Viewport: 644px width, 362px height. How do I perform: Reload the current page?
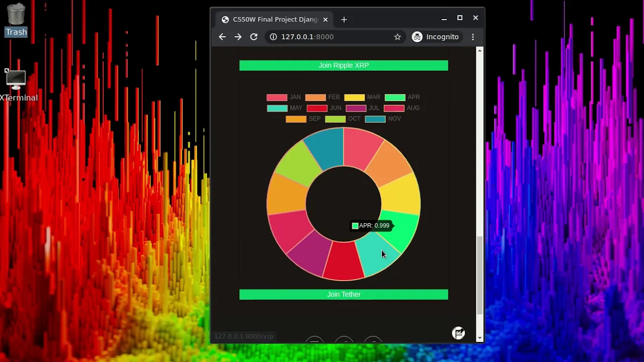pyautogui.click(x=254, y=37)
